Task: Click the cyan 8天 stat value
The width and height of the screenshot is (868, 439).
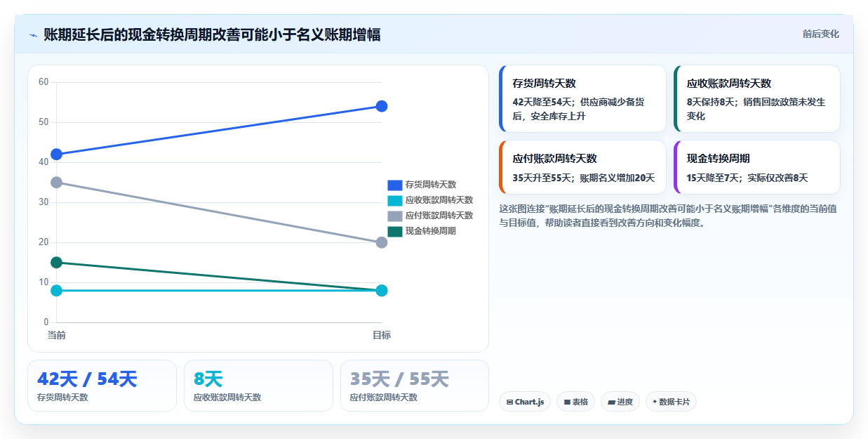Action: pyautogui.click(x=208, y=379)
